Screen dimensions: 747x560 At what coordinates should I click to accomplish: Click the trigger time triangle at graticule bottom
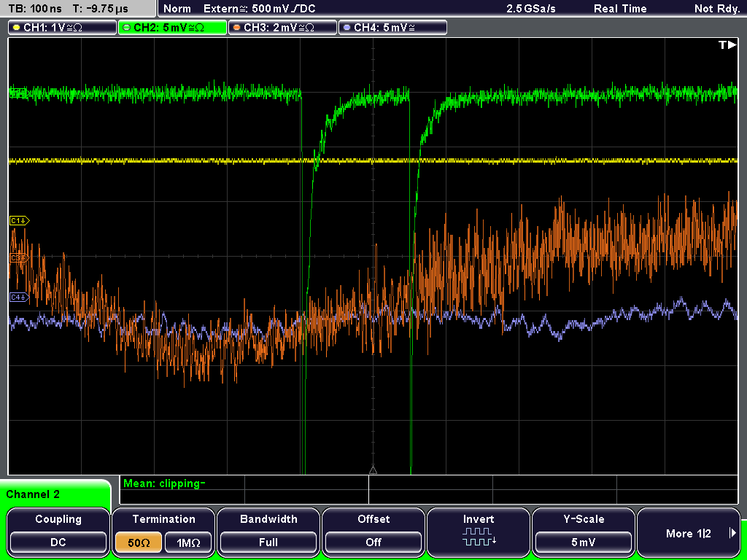373,470
